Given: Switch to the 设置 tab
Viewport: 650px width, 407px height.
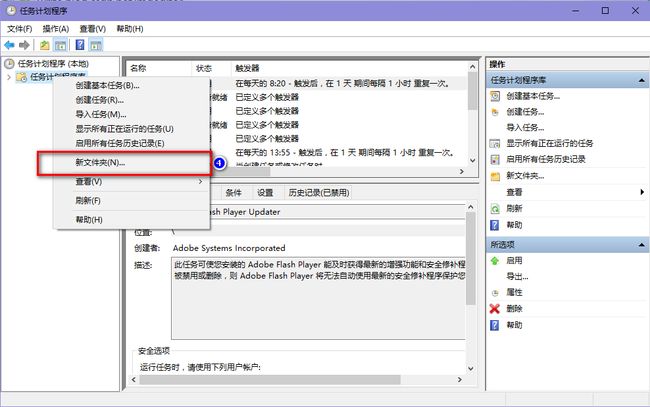Looking at the screenshot, I should tap(265, 193).
